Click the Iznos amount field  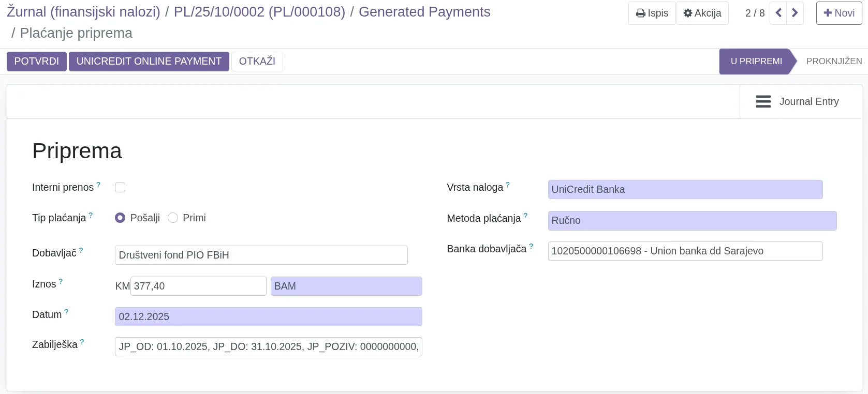(x=198, y=286)
